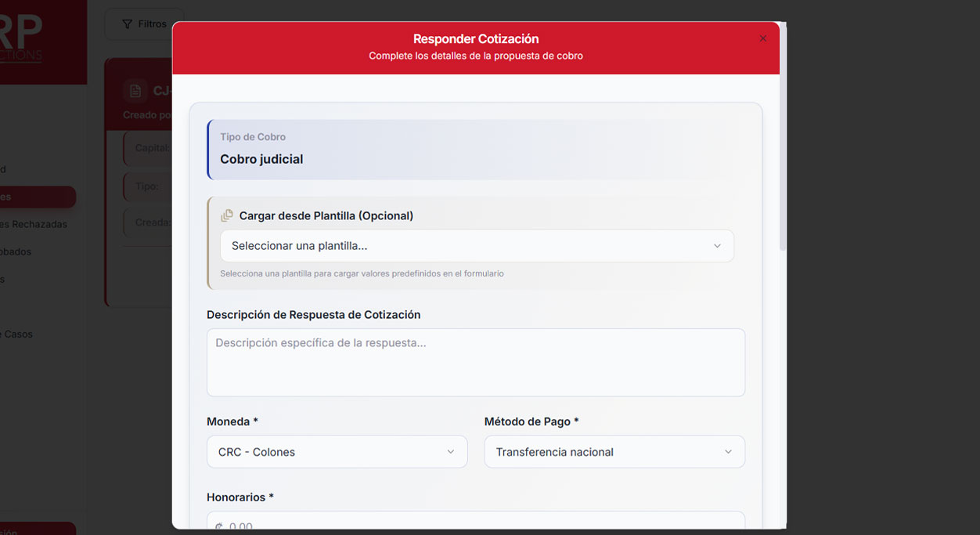Click the template icon beside Cargar desde Plantilla
980x535 pixels.
coord(227,215)
